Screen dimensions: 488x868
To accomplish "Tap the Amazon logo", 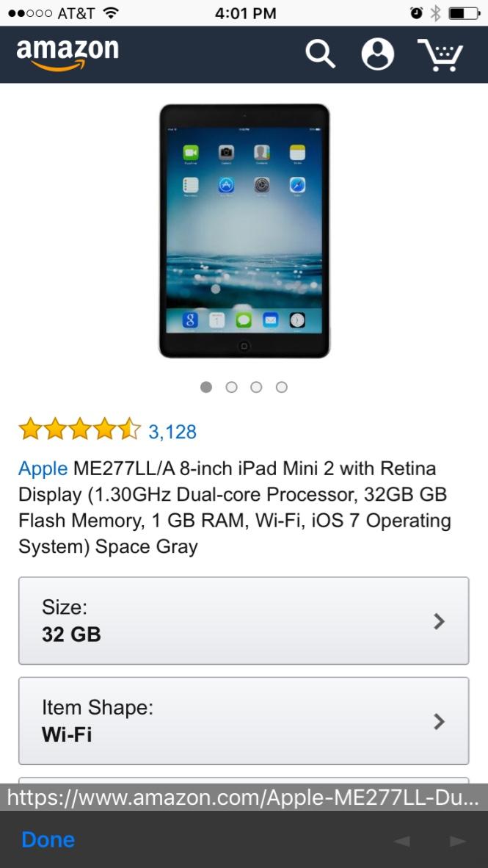I will (68, 54).
